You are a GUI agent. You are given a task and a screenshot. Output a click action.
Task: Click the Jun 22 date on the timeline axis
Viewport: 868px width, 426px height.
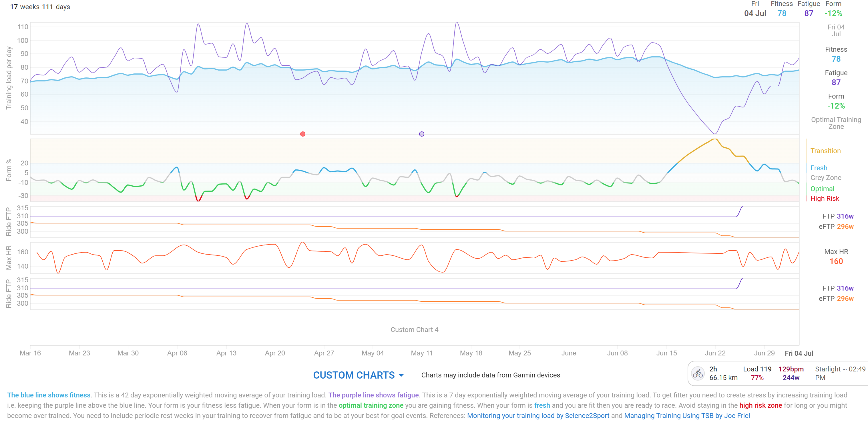(715, 353)
